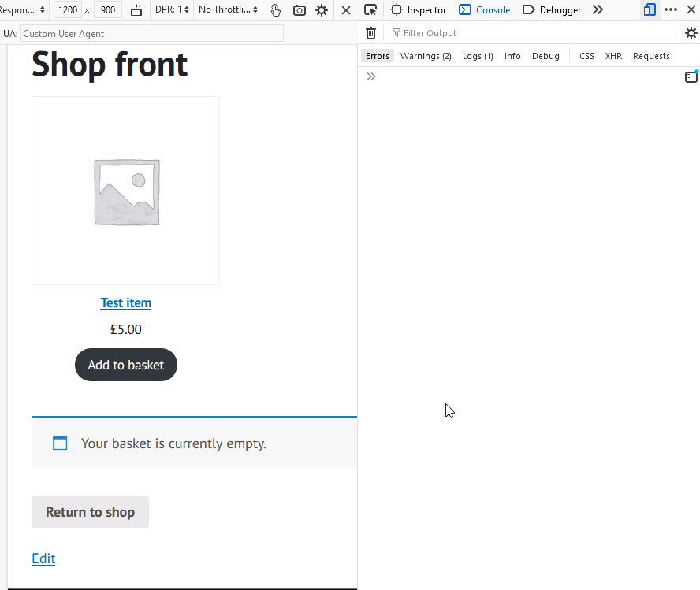Close the developer tools panel
Viewport: 700px width, 590px height.
point(691,9)
